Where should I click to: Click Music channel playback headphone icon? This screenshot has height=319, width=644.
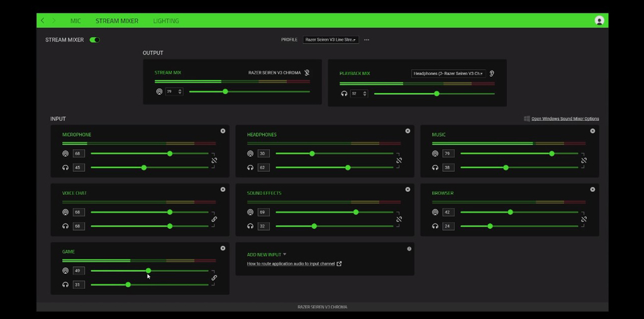pos(435,168)
